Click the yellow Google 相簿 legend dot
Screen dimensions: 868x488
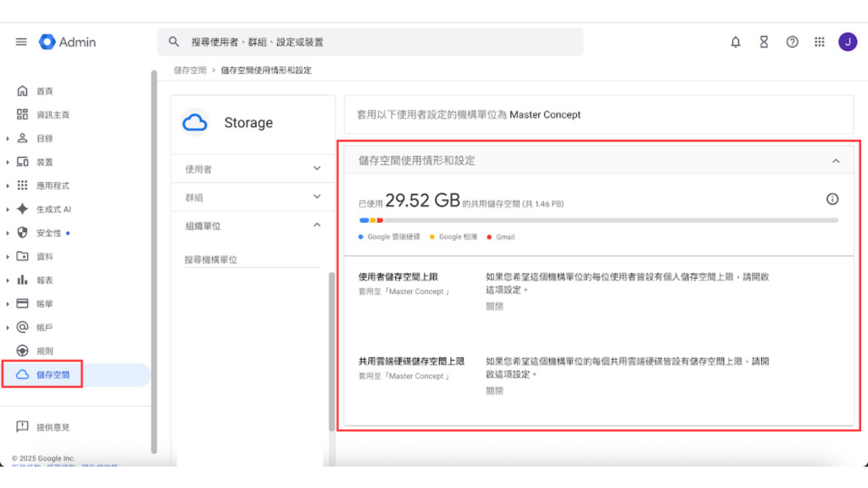[431, 237]
